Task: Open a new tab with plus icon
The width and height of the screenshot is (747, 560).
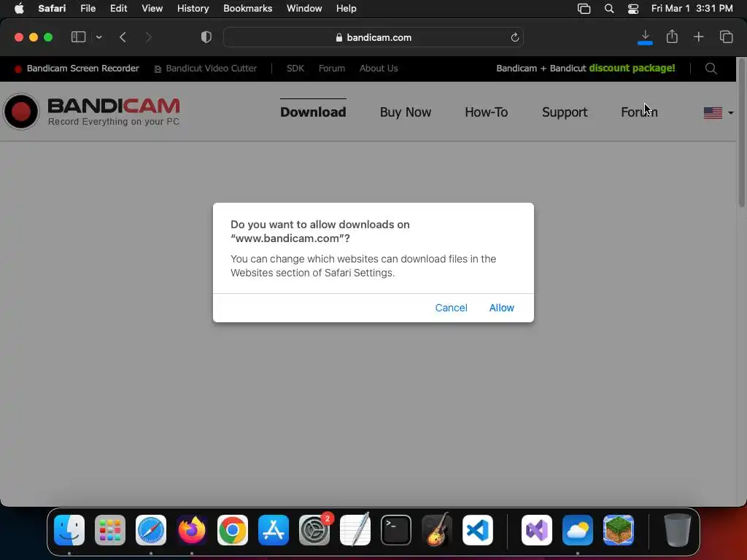Action: [698, 36]
